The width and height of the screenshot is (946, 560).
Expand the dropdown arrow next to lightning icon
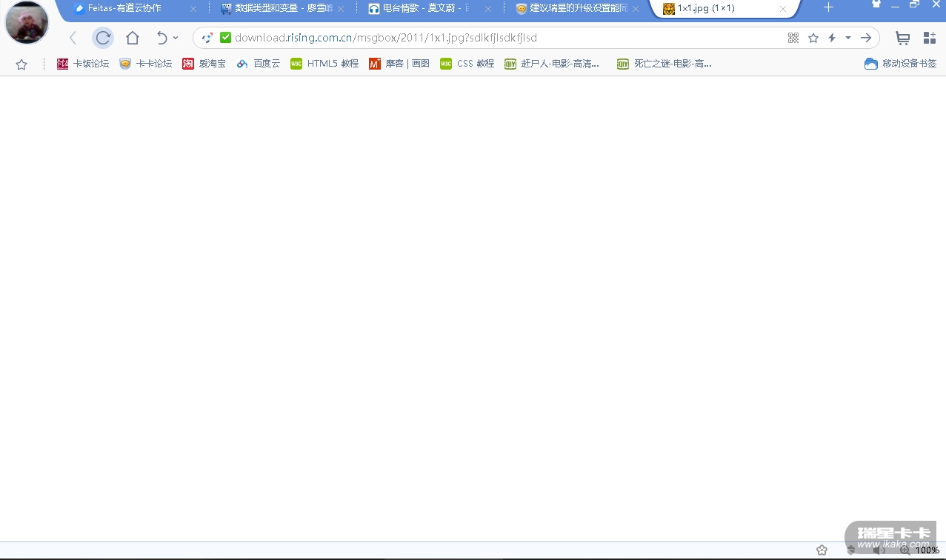(x=847, y=38)
